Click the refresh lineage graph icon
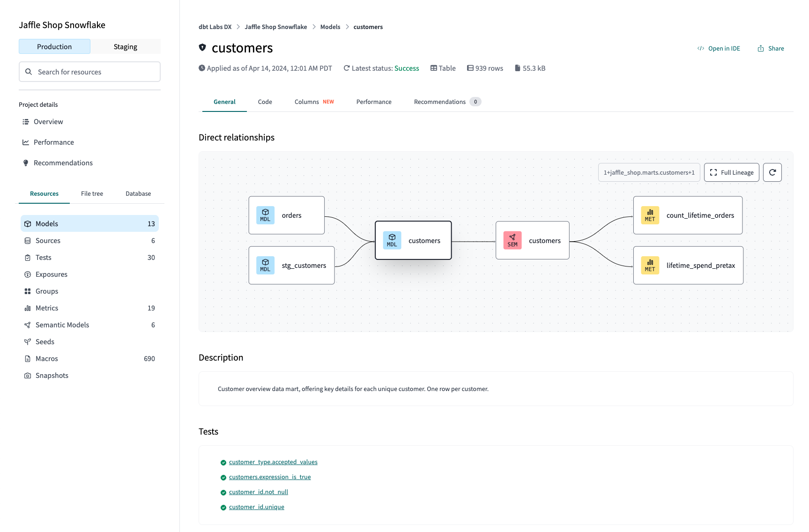Viewport: 809px width, 532px height. coord(772,172)
